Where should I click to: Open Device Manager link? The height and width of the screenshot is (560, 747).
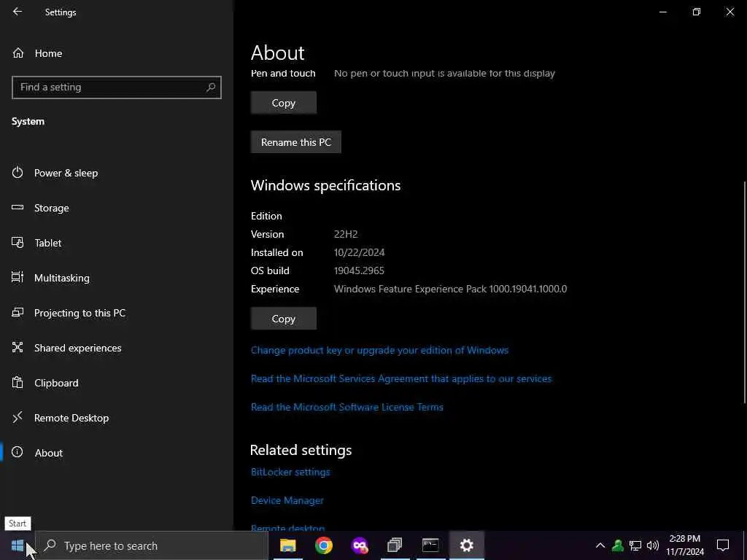coord(287,500)
